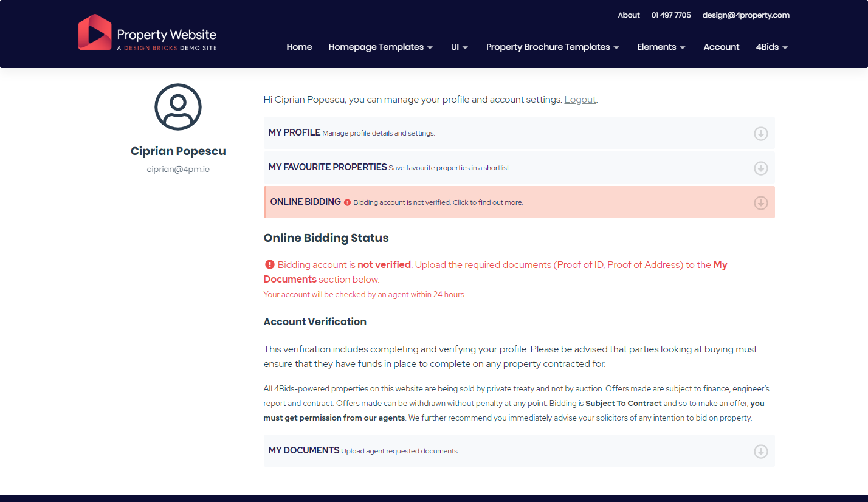Open the 4Bids dropdown menu
Image resolution: width=868 pixels, height=502 pixels.
coord(771,47)
